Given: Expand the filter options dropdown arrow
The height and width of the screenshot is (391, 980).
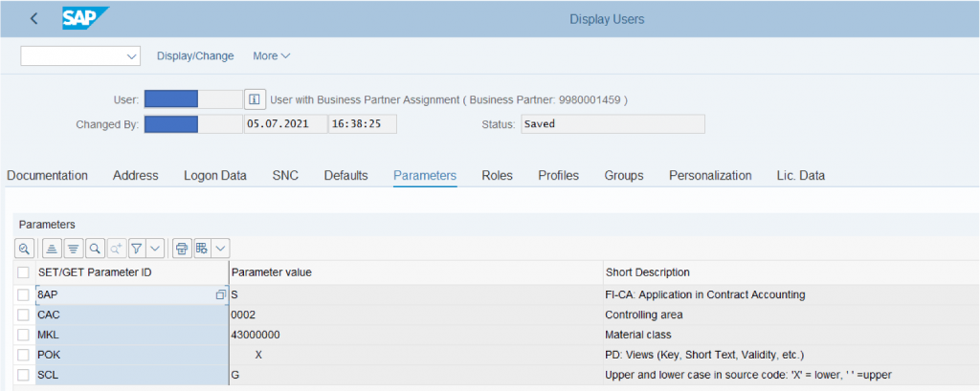Looking at the screenshot, I should point(156,249).
